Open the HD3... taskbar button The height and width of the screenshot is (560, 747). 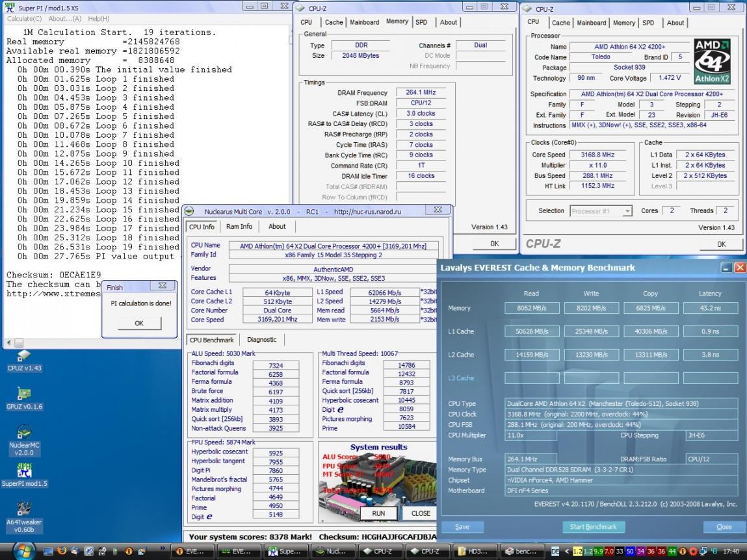[475, 551]
